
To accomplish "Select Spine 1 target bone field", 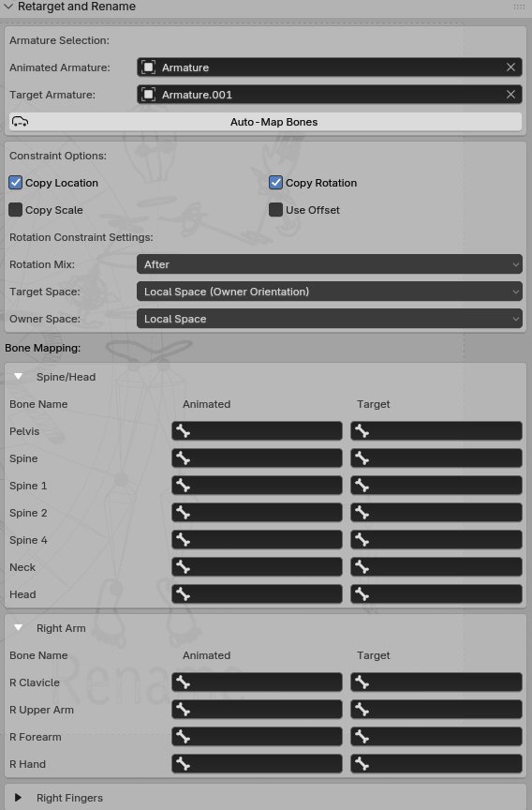I will [x=436, y=485].
